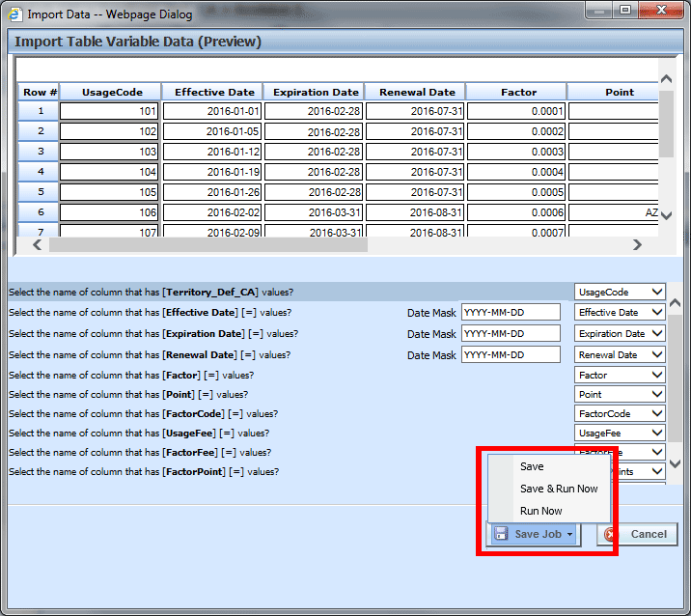
Task: Click the column mapping list scroll up arrow
Action: (675, 303)
